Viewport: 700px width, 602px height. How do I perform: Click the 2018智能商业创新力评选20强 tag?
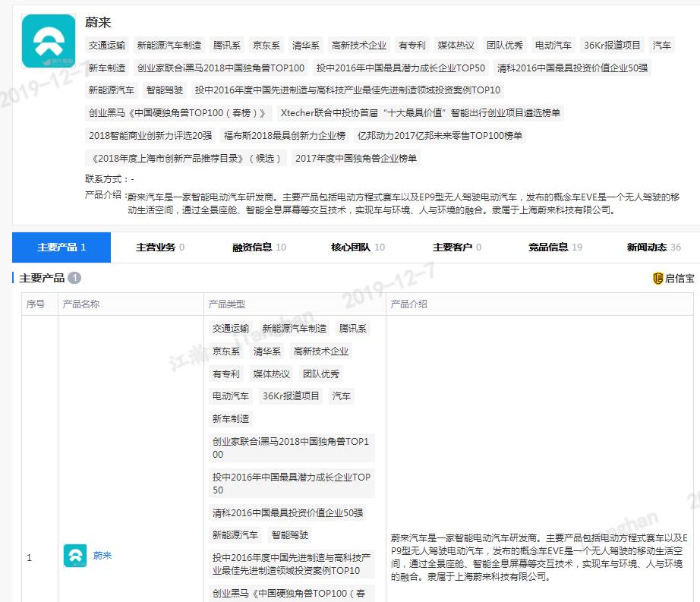(x=150, y=135)
